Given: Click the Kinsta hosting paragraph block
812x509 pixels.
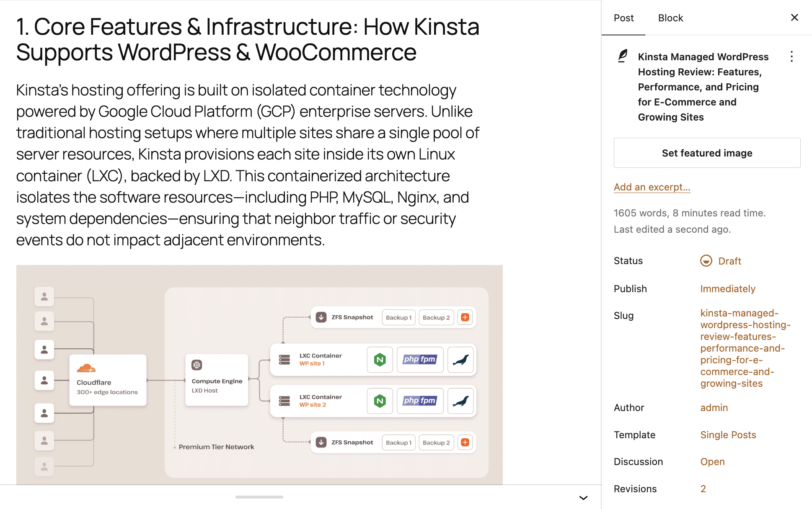Looking at the screenshot, I should (x=248, y=165).
